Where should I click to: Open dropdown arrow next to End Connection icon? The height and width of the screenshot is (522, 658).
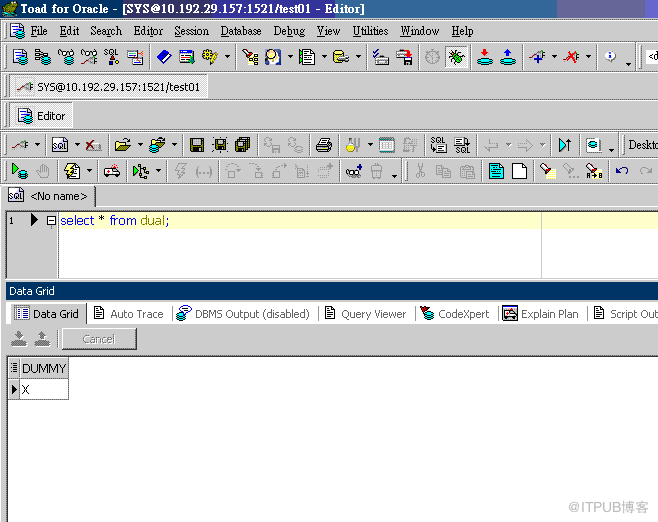[x=588, y=57]
